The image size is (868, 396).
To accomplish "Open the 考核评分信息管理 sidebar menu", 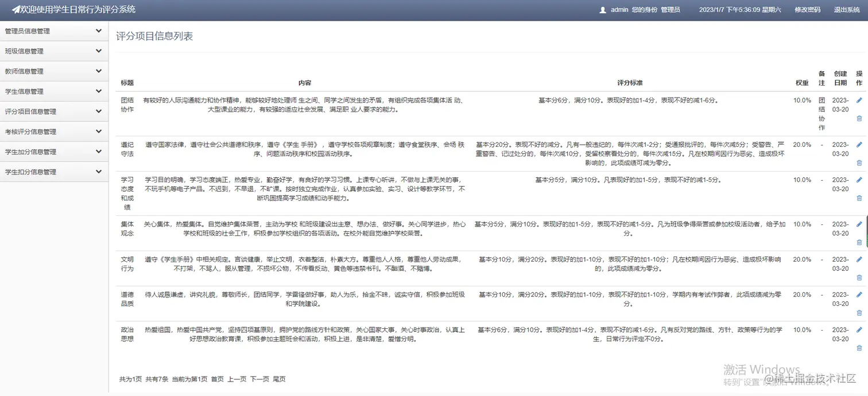I will tap(54, 131).
